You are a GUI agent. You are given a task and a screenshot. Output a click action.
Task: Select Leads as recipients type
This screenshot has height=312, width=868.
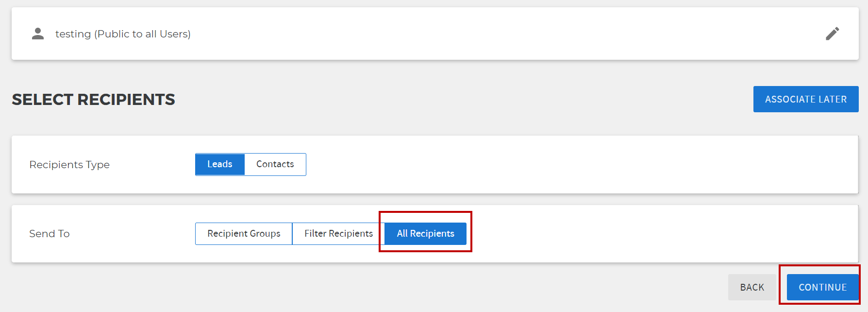(x=220, y=164)
